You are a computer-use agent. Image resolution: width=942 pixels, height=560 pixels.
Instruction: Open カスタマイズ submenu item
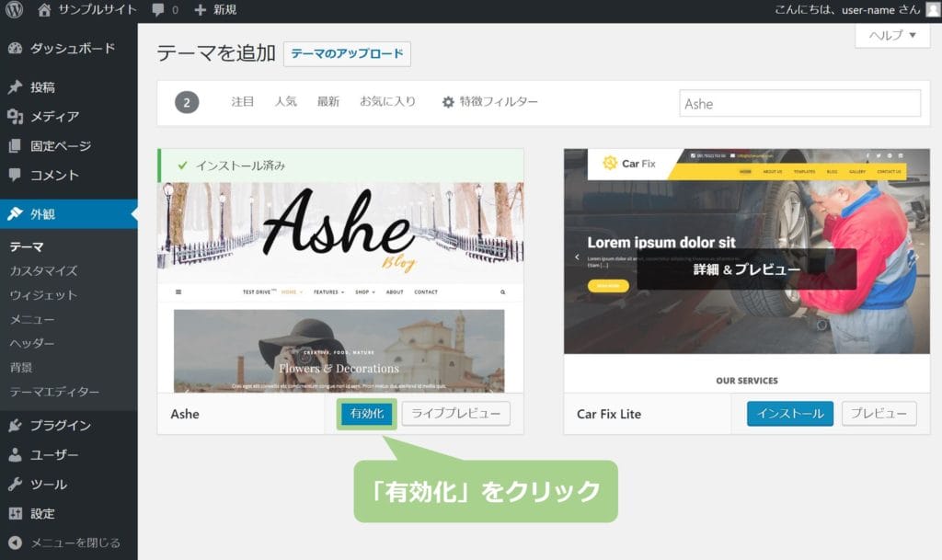(x=43, y=270)
